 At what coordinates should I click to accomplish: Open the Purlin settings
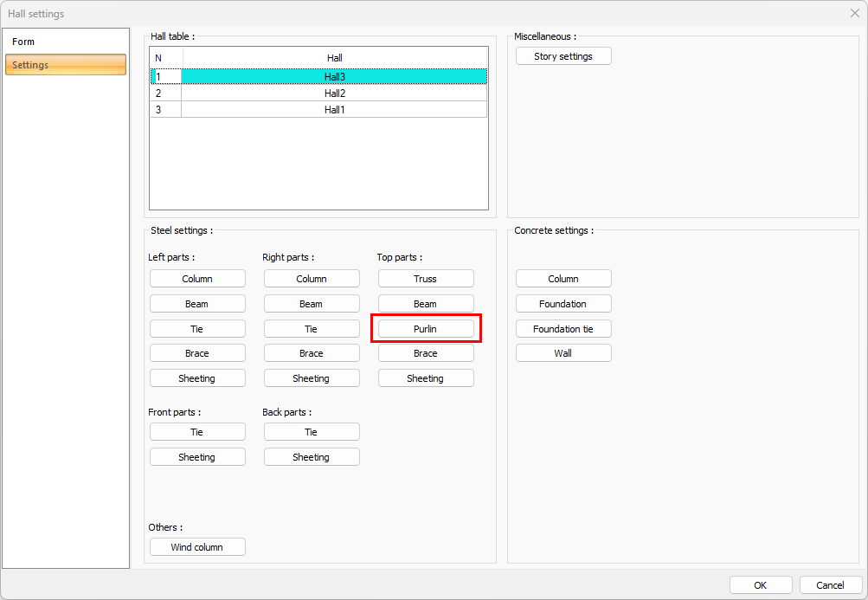tap(426, 329)
